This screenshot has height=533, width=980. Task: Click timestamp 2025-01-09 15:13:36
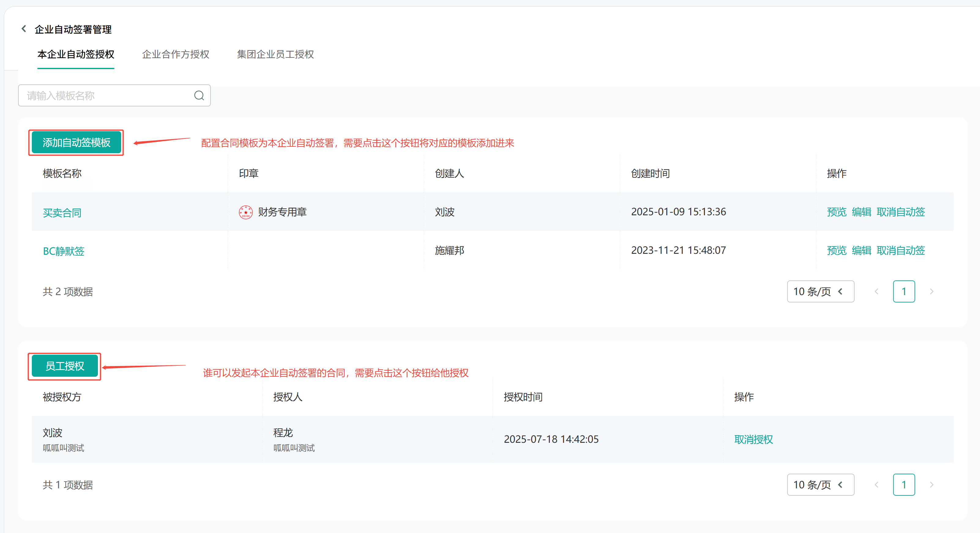(x=678, y=212)
